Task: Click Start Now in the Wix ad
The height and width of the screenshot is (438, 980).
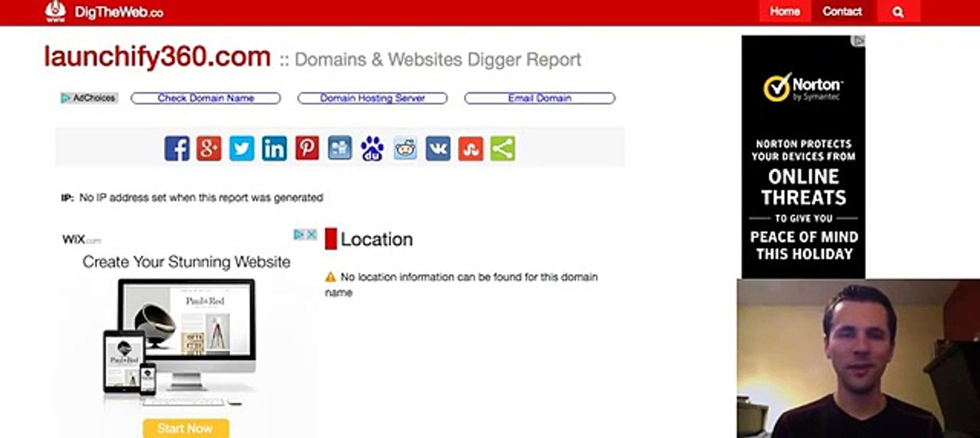Action: (x=186, y=428)
